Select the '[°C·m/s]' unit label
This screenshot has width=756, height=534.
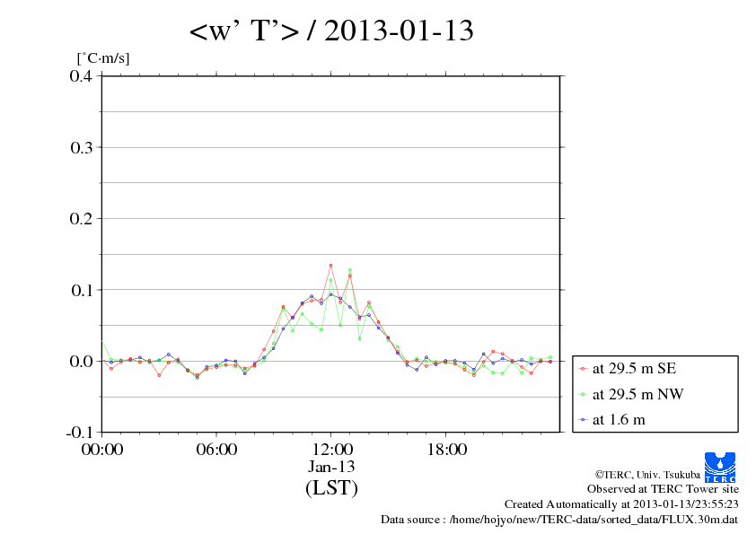(103, 58)
